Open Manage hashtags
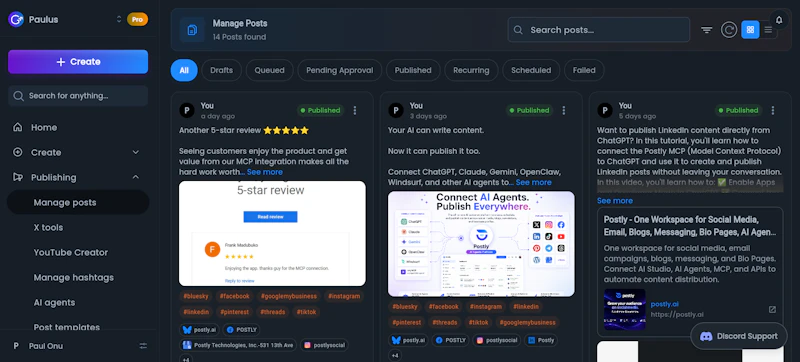The image size is (800, 362). (x=73, y=277)
